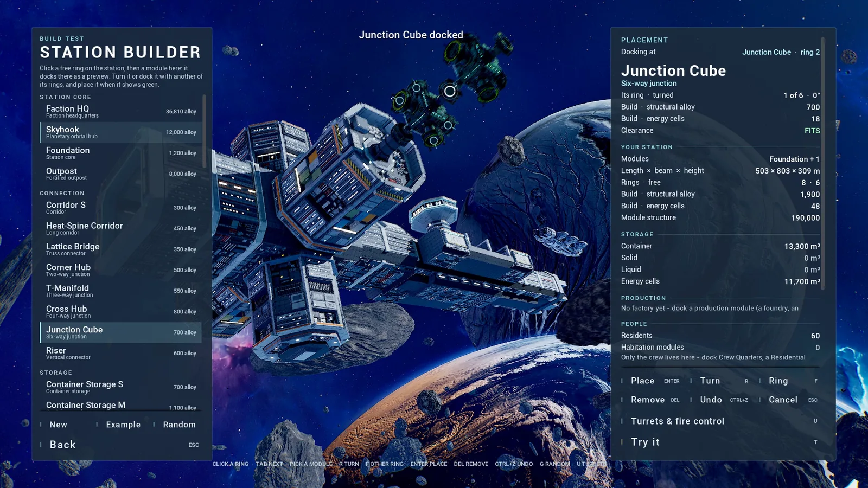
Task: Click the placement panel scrollbar
Action: [823, 163]
